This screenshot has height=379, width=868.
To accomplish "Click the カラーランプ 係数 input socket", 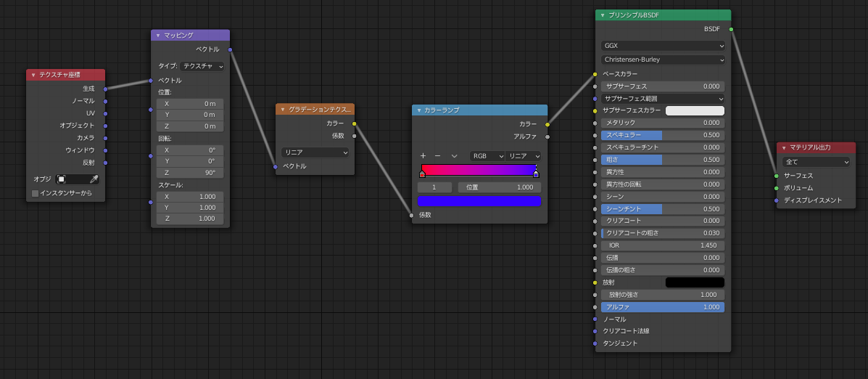I will 411,215.
